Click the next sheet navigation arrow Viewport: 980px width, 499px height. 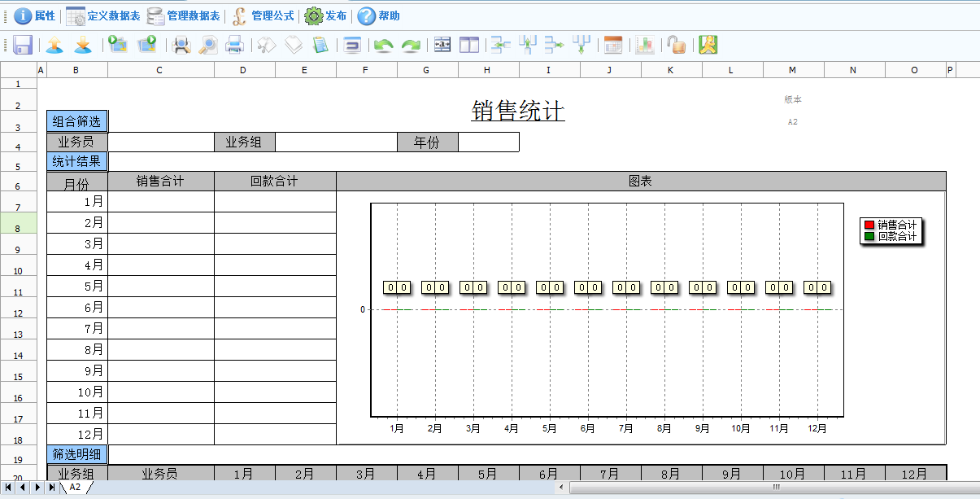37,488
